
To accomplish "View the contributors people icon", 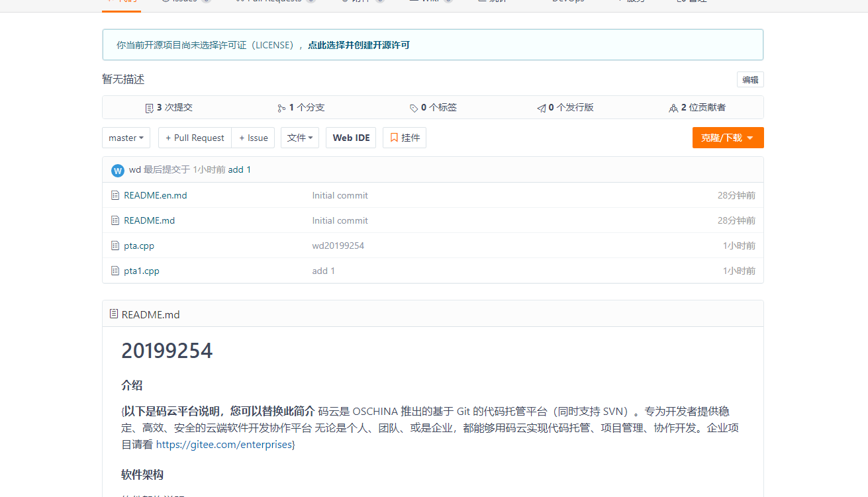I will [x=674, y=108].
